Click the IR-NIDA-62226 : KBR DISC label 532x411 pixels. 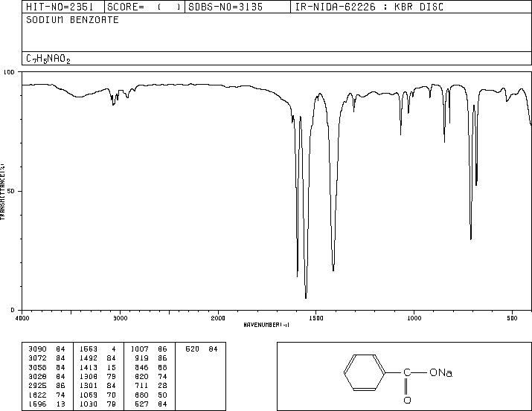click(x=369, y=7)
